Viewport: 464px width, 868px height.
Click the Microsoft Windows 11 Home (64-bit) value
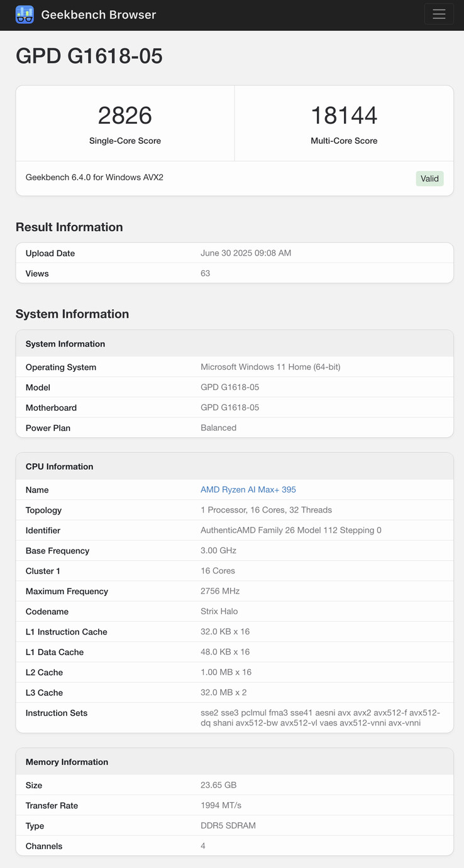point(270,367)
